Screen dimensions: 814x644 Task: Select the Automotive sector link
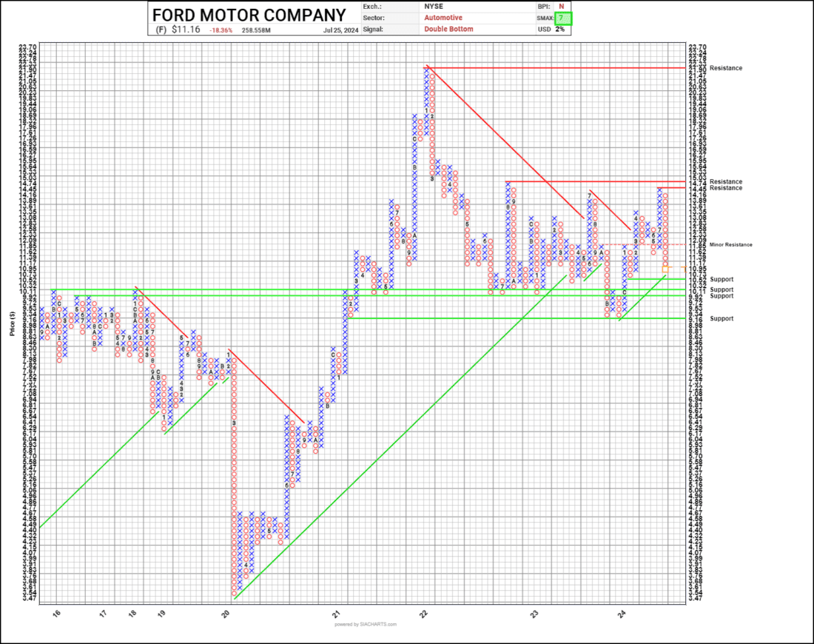point(443,17)
